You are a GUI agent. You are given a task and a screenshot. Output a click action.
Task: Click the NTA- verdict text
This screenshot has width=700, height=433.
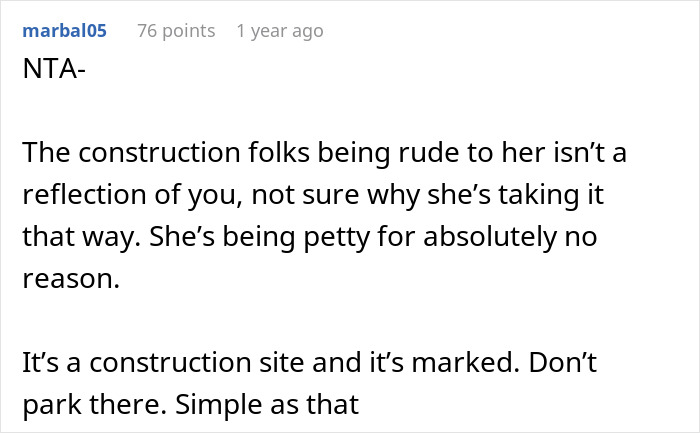pos(54,69)
